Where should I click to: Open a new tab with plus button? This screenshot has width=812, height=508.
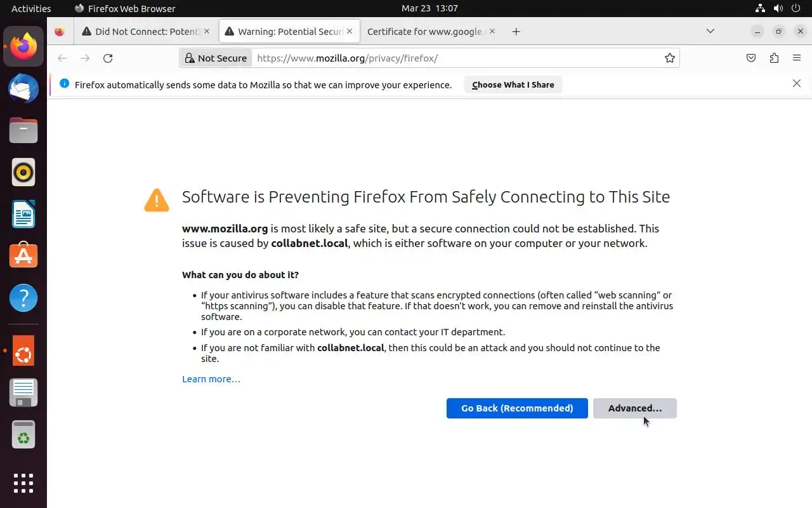coord(516,32)
